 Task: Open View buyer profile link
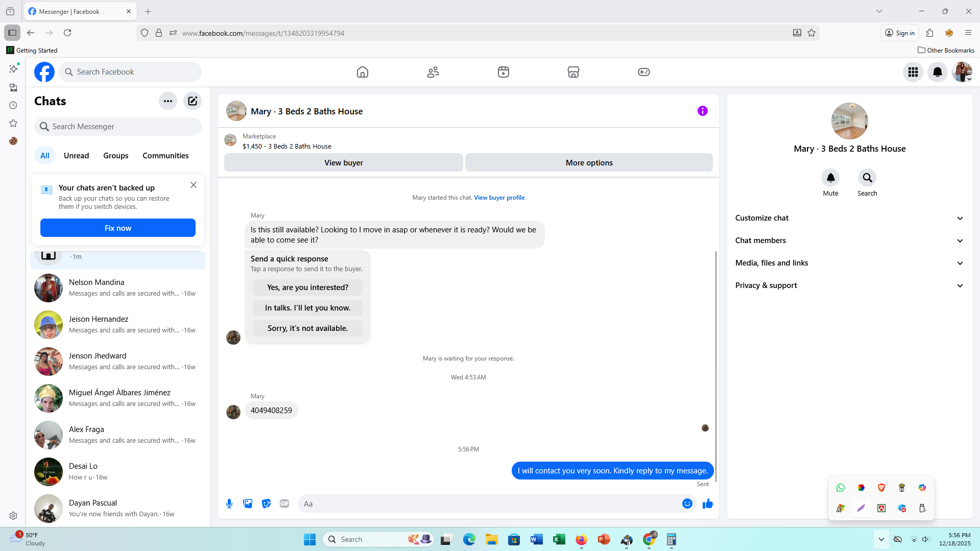499,198
